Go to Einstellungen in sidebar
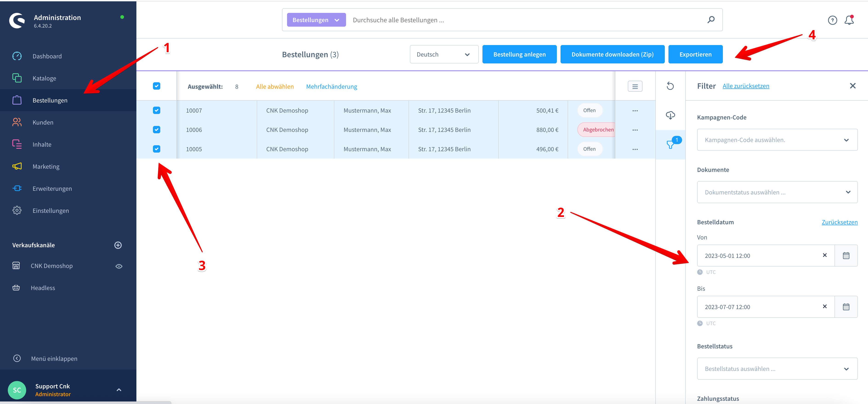This screenshot has width=868, height=404. 51,211
